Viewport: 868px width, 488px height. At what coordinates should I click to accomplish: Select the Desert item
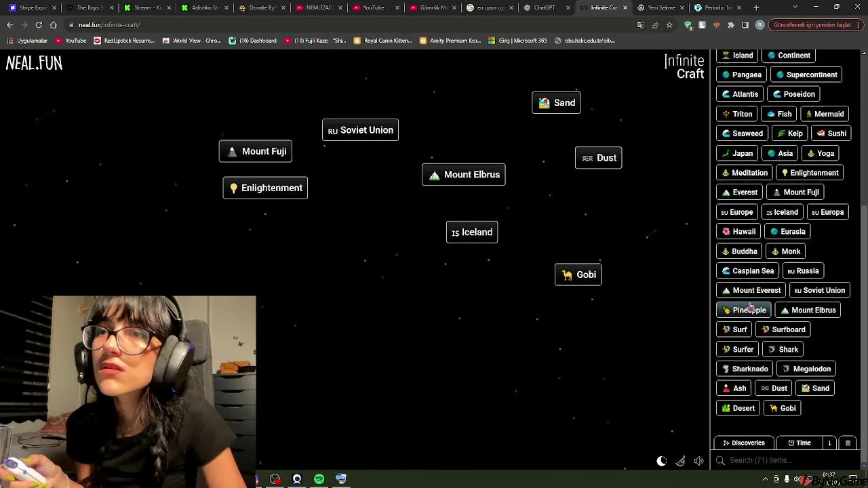click(738, 408)
